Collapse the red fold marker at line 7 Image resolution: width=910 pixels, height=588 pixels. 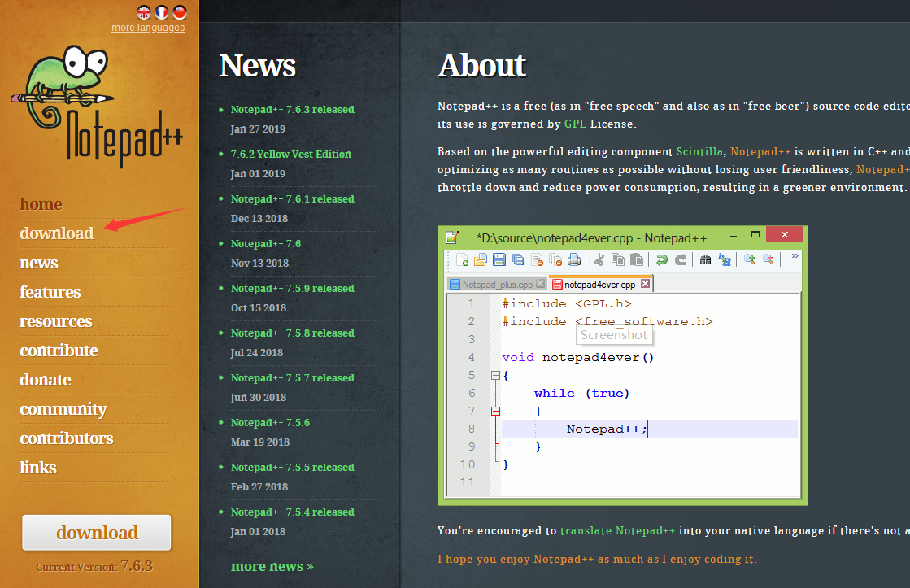point(495,412)
